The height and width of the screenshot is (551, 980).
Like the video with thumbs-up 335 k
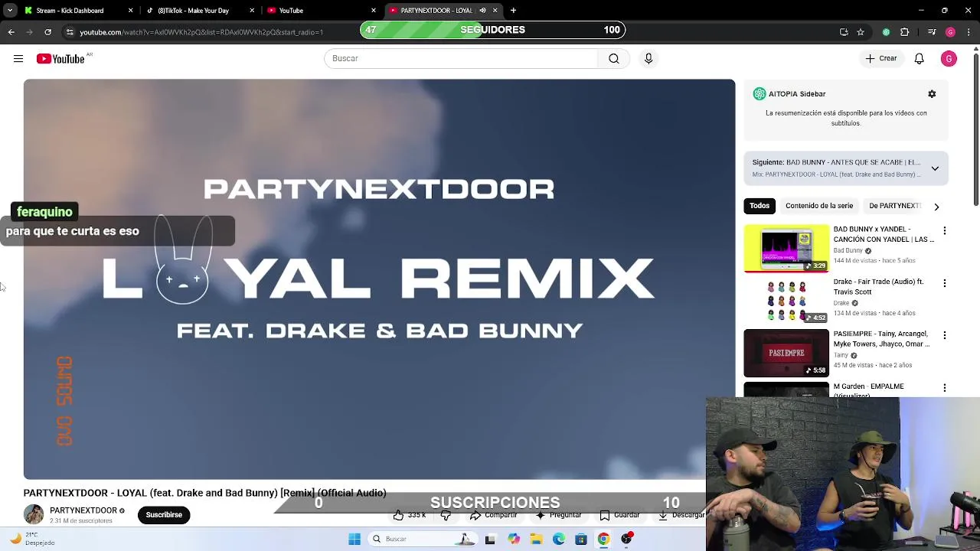coord(410,516)
